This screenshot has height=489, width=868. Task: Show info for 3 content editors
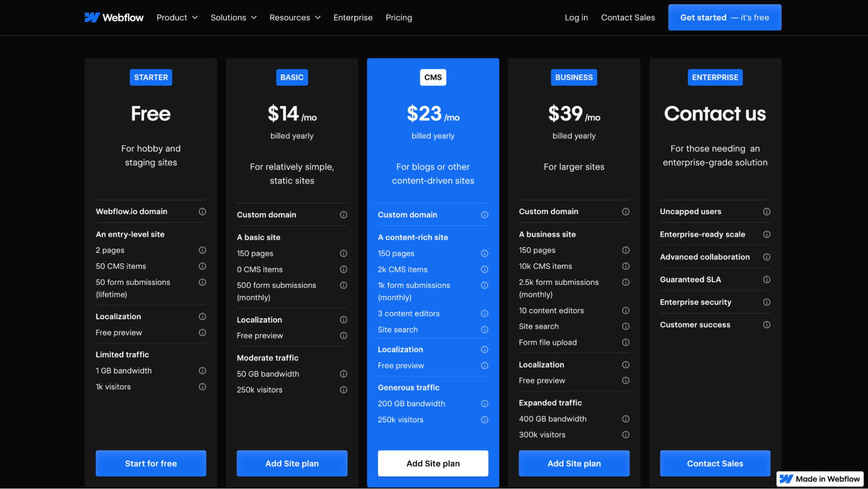485,314
